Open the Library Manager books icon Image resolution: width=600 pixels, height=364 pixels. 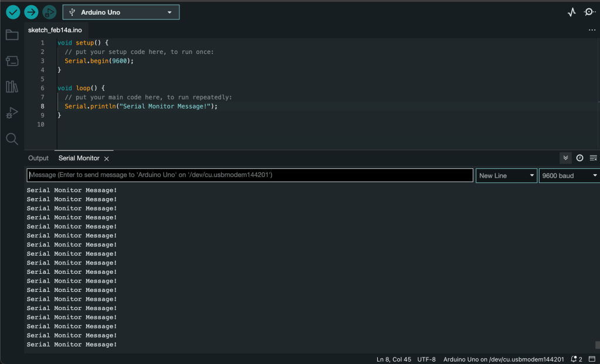(x=12, y=87)
